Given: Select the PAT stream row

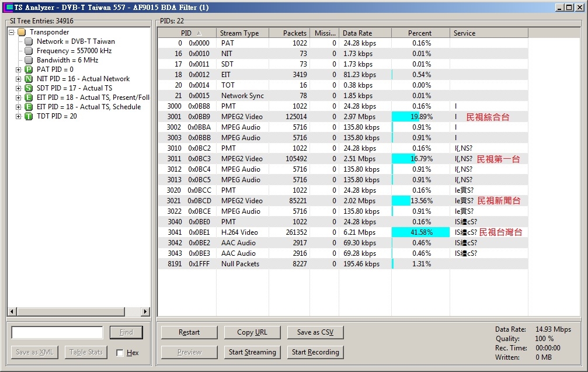Looking at the screenshot, I should click(343, 43).
